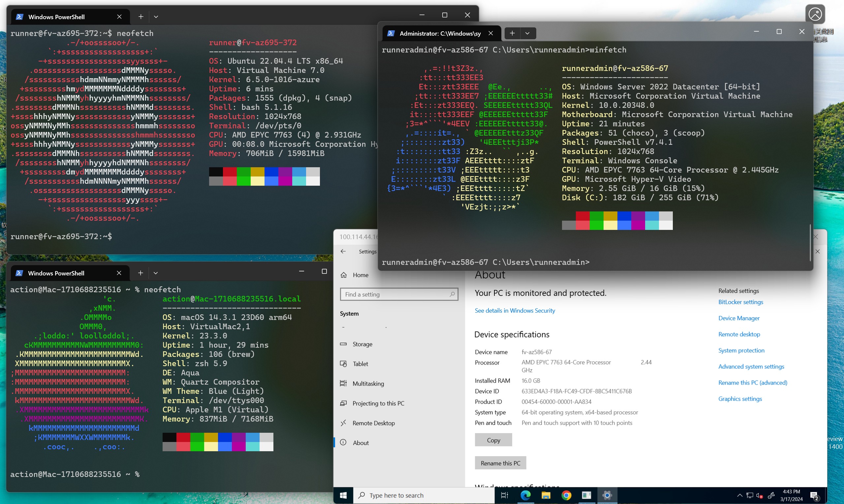This screenshot has height=504, width=844.
Task: Click 'CPU: Apple M1 (Virtual)' line
Action: 215,410
